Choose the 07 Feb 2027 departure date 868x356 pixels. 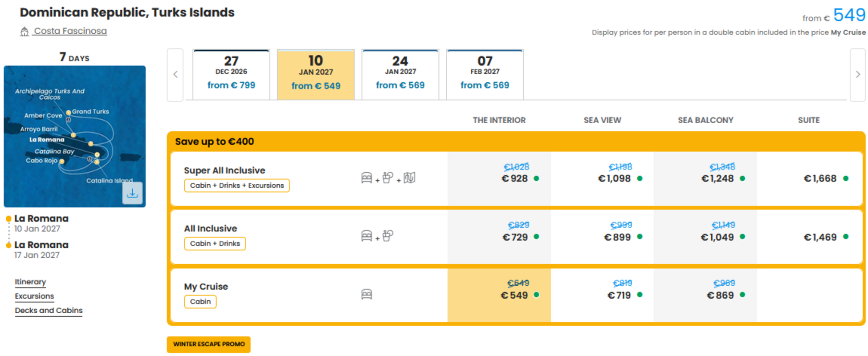[x=485, y=74]
